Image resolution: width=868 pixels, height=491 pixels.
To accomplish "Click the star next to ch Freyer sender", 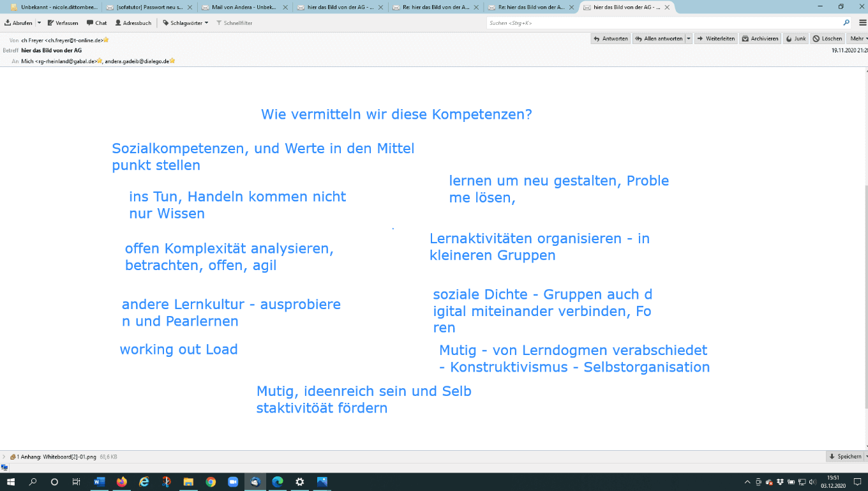I will (106, 40).
